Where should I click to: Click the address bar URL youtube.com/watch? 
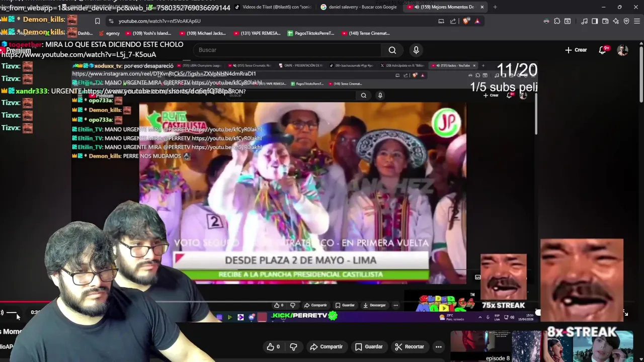159,21
